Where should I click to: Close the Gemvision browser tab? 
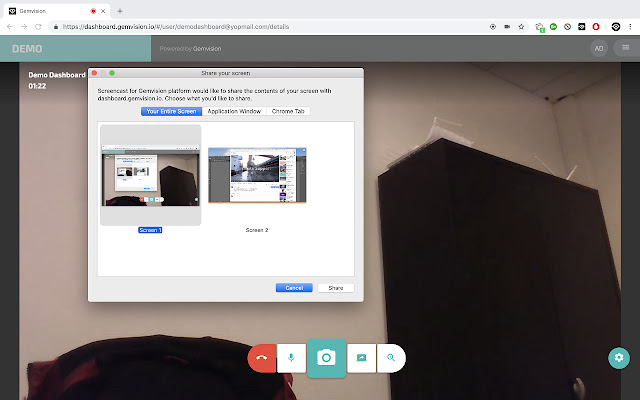point(103,11)
